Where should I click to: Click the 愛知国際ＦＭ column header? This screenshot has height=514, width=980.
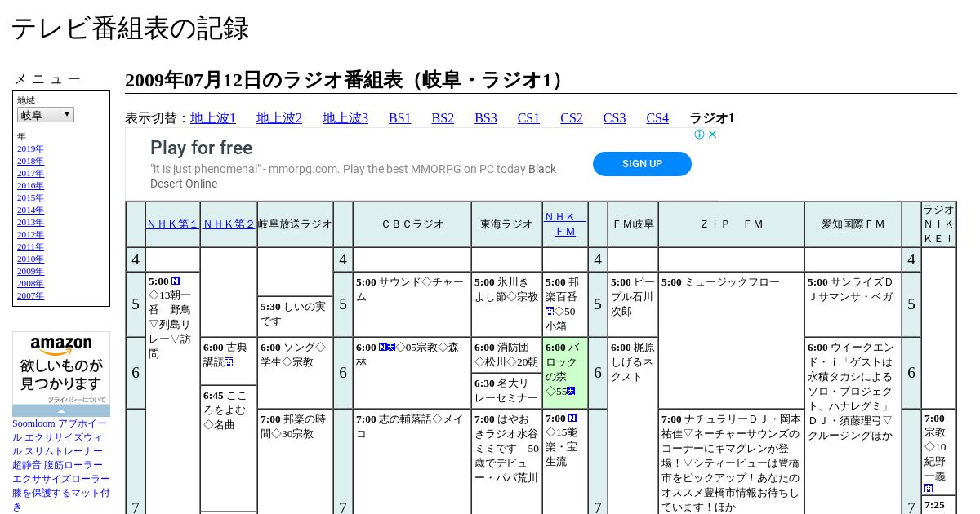853,224
